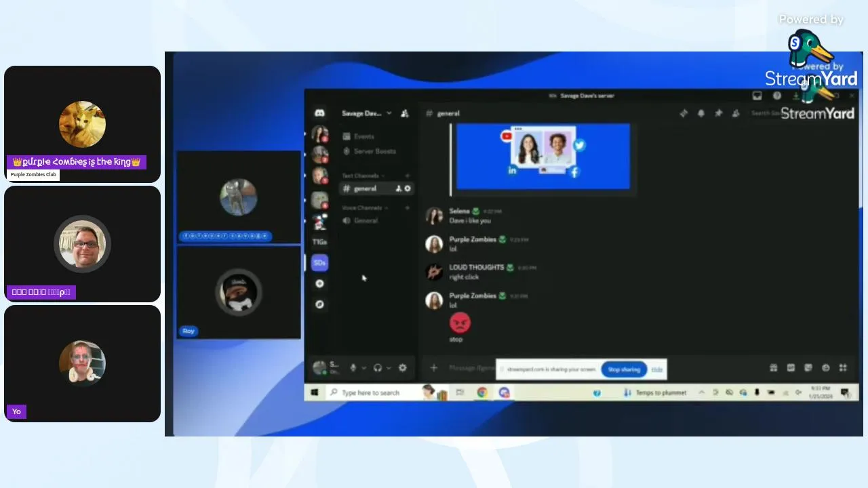Open the sticker picker icon
Screen dimensions: 868x488
coord(808,367)
